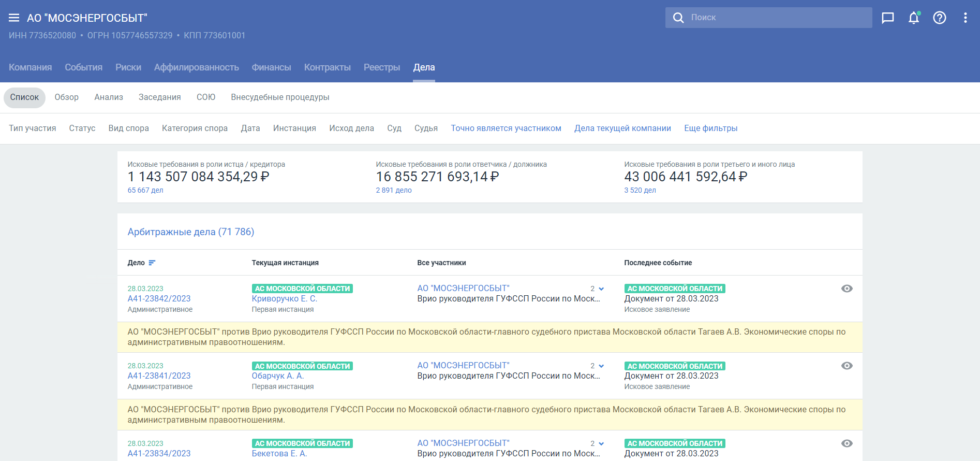Click the Последнее событие column header
Image resolution: width=980 pixels, height=461 pixels.
[x=658, y=263]
